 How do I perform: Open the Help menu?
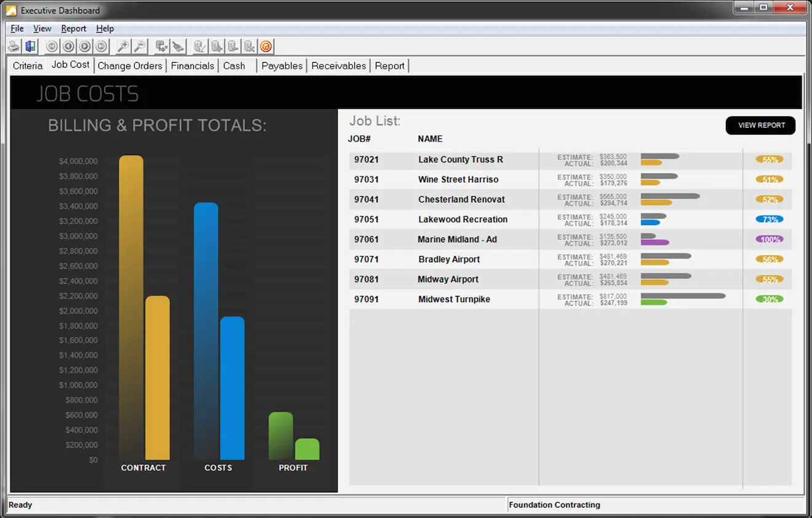pyautogui.click(x=105, y=28)
